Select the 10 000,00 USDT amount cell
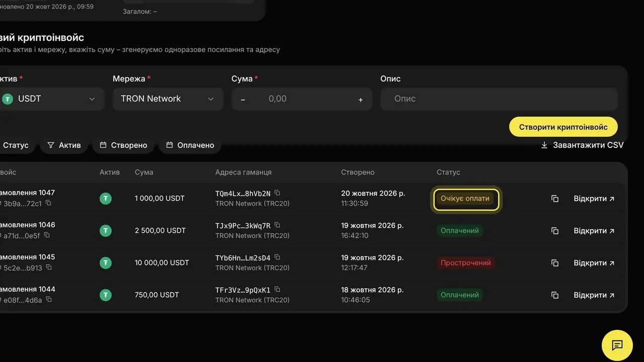Viewport: 644px width, 362px height. (162, 263)
